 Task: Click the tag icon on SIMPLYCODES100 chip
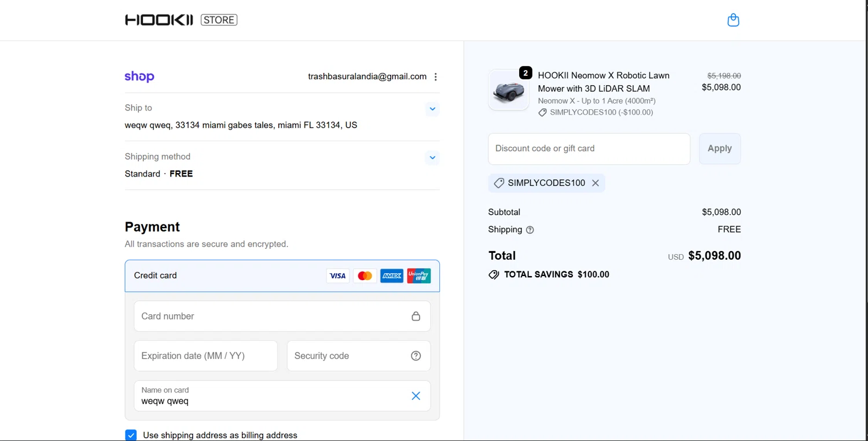point(499,183)
